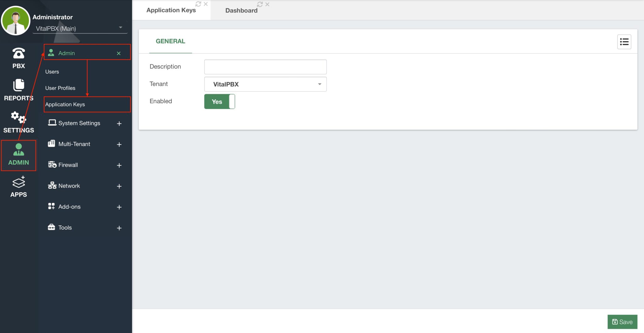
Task: Open the Application Keys menu entry
Action: 65,104
